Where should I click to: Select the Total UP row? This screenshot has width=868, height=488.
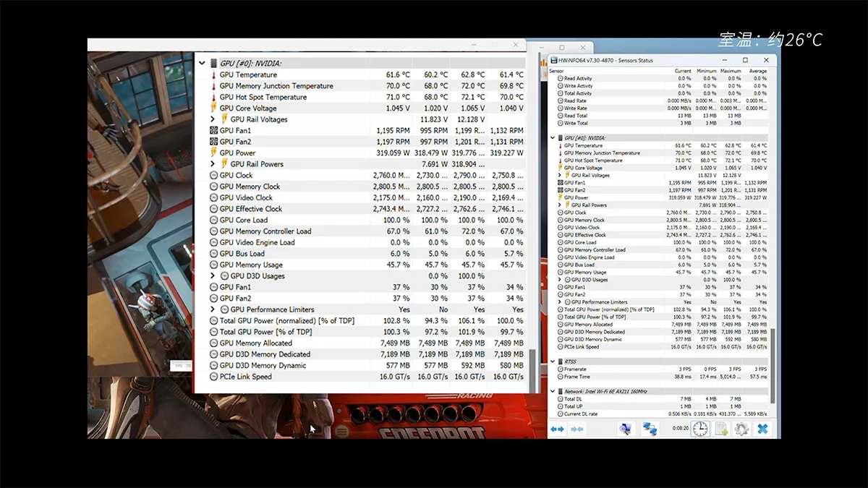659,406
